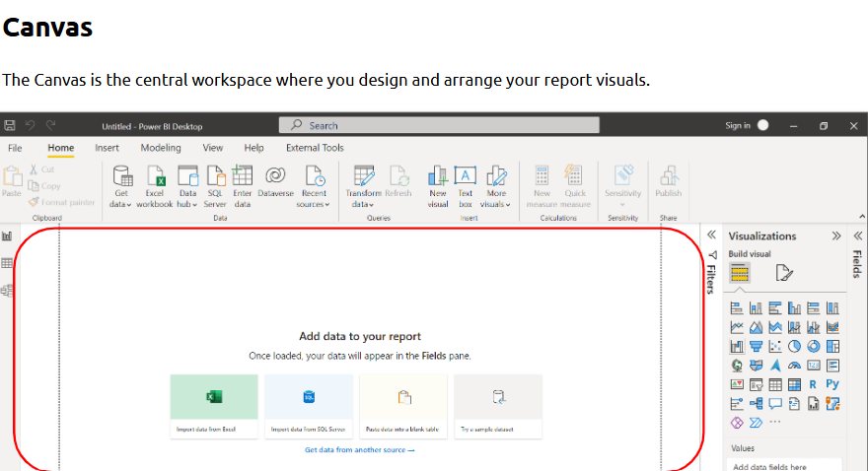
Task: Select the Table visual
Action: click(x=775, y=384)
